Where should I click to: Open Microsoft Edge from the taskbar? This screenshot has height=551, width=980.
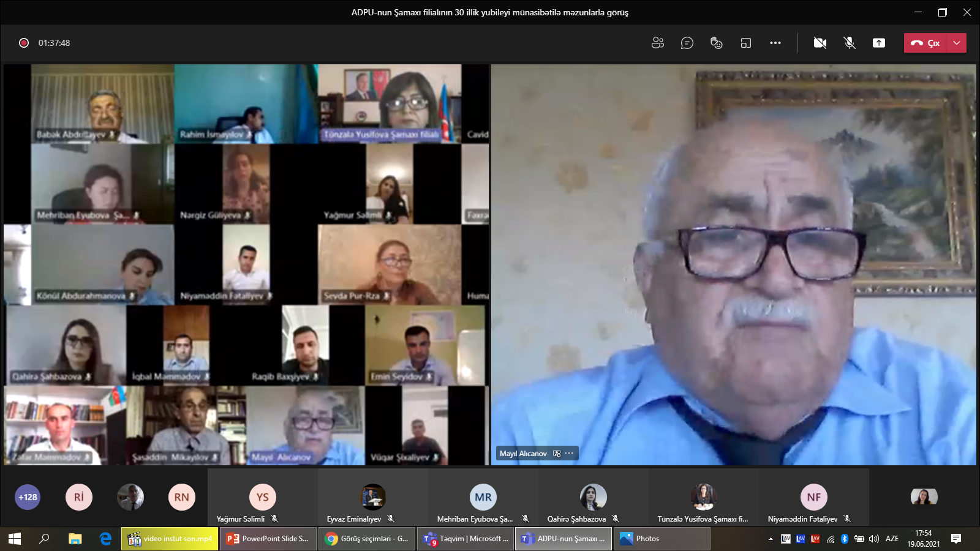(105, 539)
